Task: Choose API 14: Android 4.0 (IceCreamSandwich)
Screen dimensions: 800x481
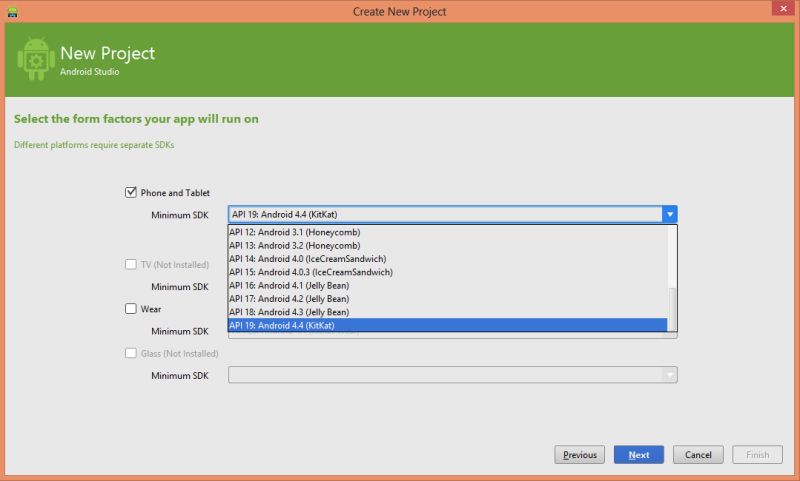Action: click(447, 259)
